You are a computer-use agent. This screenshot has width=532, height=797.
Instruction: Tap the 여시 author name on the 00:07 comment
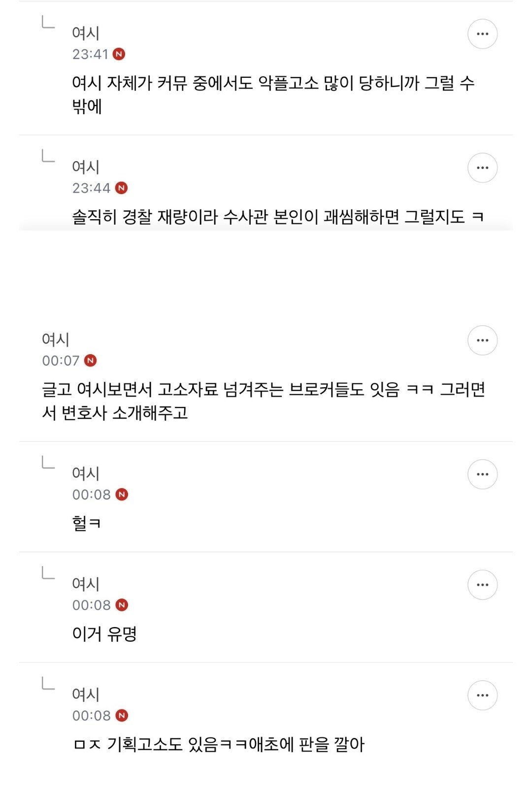(x=56, y=339)
